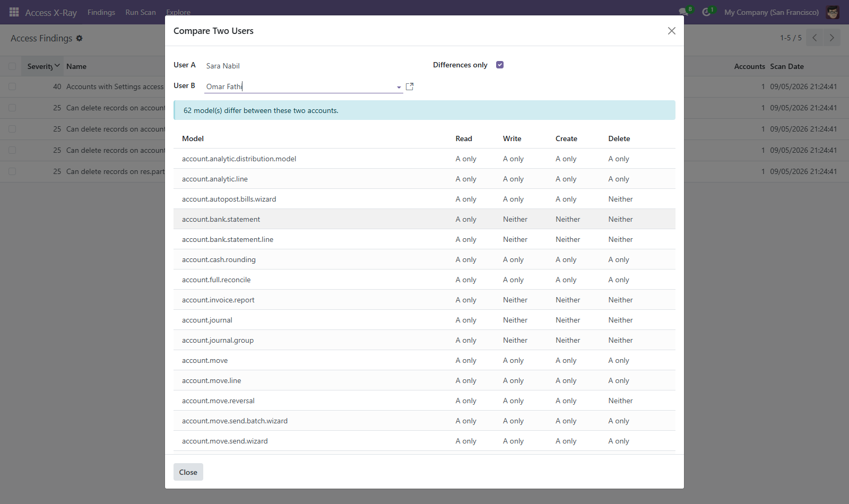
Task: Close dialog with the X icon
Action: [x=672, y=31]
